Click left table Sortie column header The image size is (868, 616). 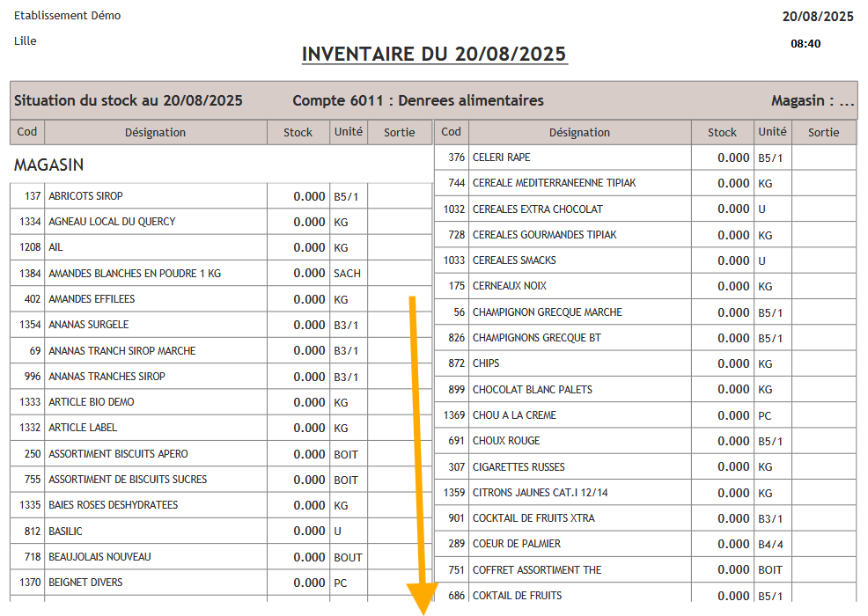pyautogui.click(x=399, y=132)
